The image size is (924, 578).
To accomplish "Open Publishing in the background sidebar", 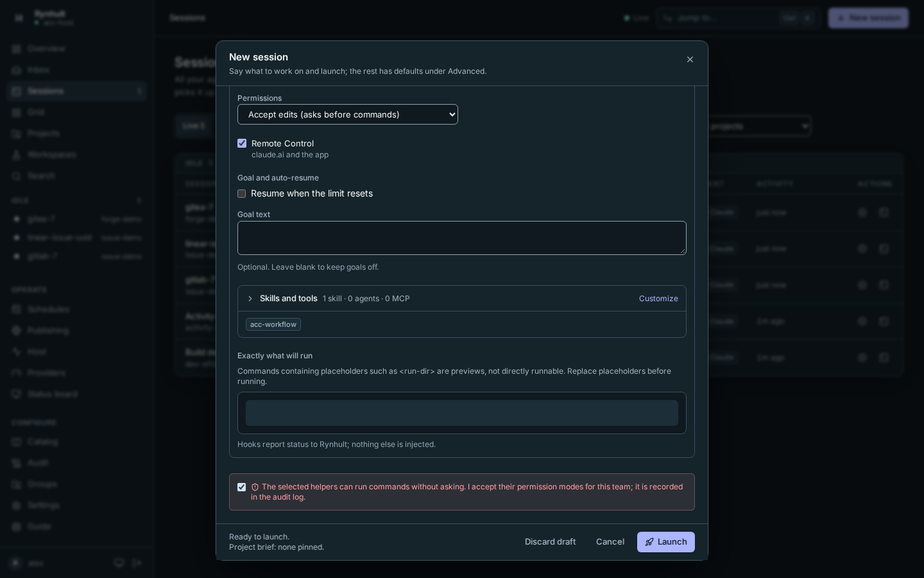I will pyautogui.click(x=77, y=331).
